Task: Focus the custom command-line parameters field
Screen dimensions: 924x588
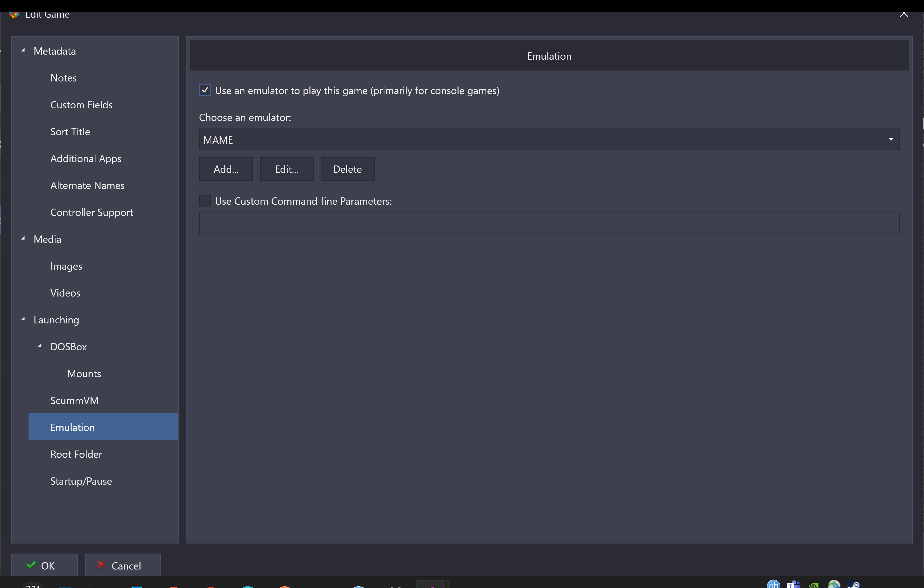Action: [x=549, y=223]
